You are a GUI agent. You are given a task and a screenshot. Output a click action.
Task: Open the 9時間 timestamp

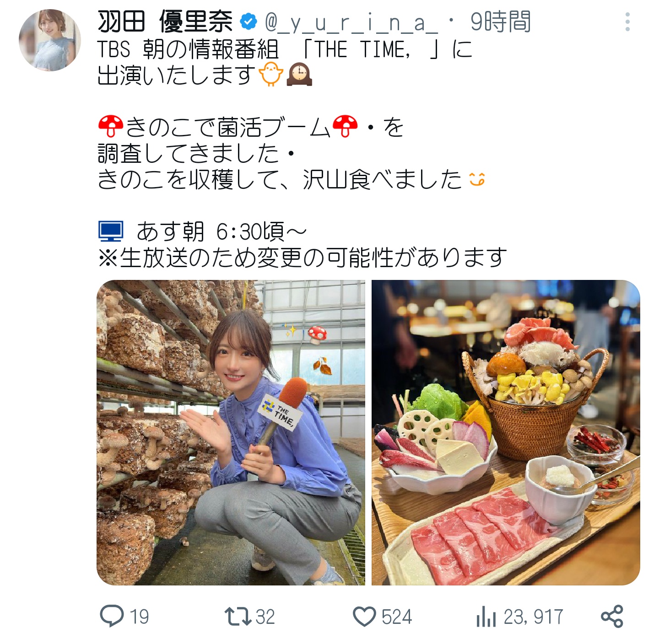[500, 22]
